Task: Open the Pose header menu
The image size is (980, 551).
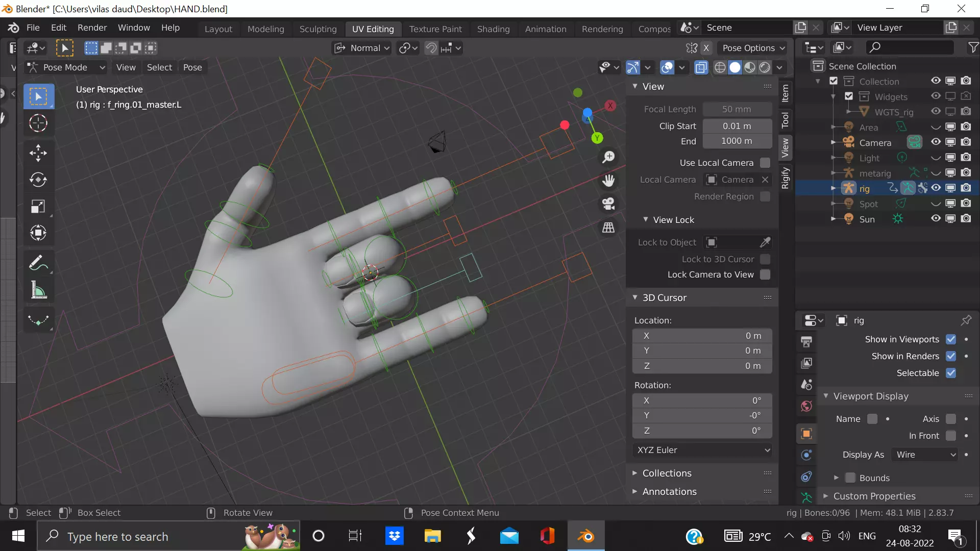Action: [192, 67]
